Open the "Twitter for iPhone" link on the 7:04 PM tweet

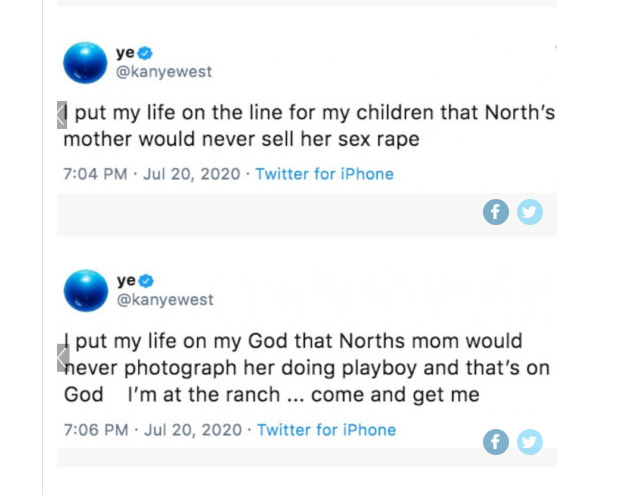(324, 174)
